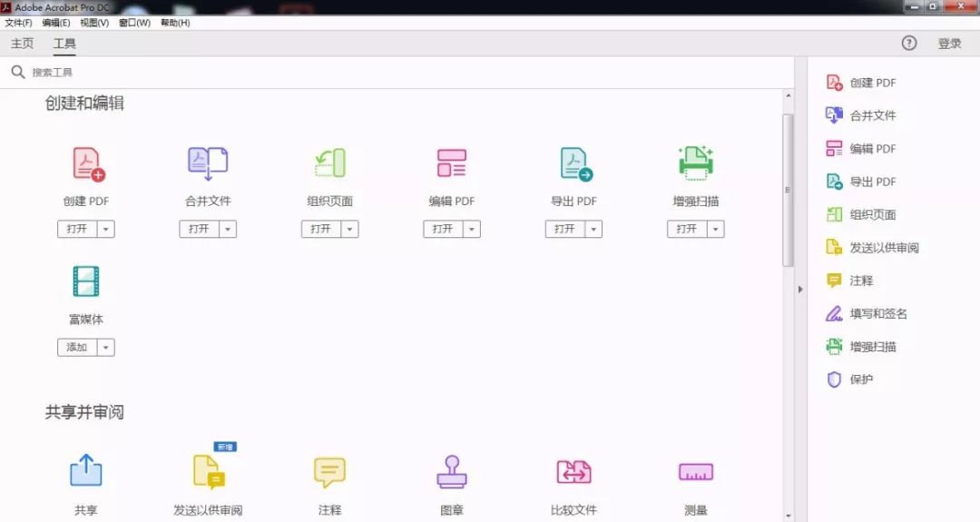Click the 富媒体 film strip icon
Image resolution: width=980 pixels, height=522 pixels.
[86, 281]
